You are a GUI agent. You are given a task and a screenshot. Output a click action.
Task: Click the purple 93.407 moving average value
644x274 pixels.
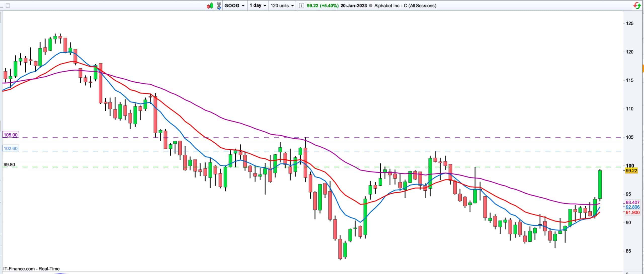click(632, 202)
